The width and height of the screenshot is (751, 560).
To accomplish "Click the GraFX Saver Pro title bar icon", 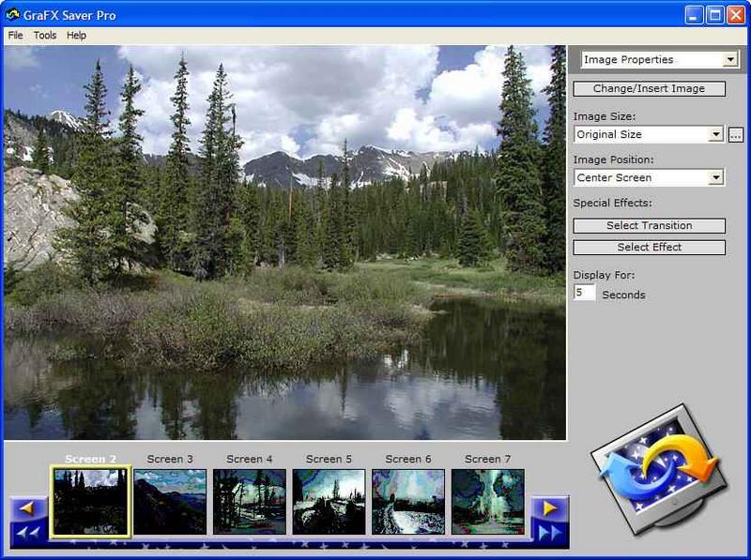I will [x=12, y=15].
